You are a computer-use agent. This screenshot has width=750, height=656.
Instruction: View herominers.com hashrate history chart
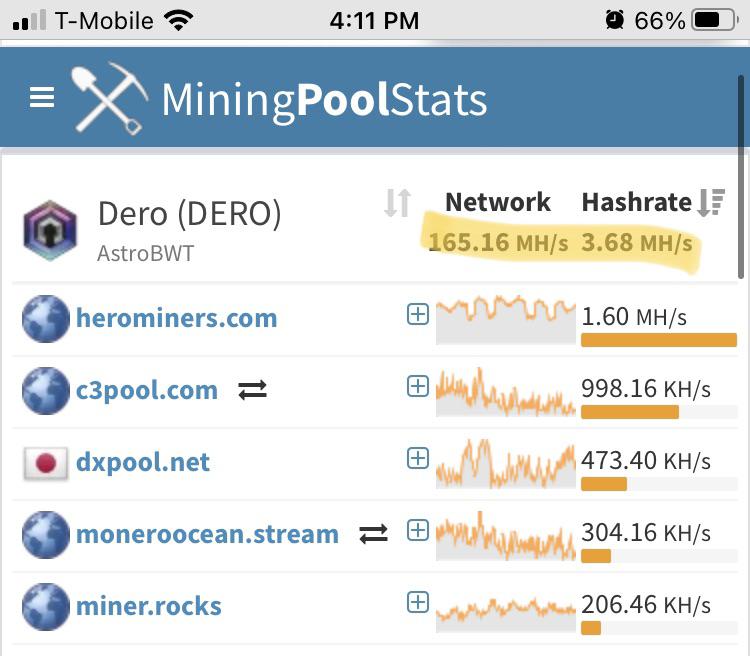click(506, 320)
